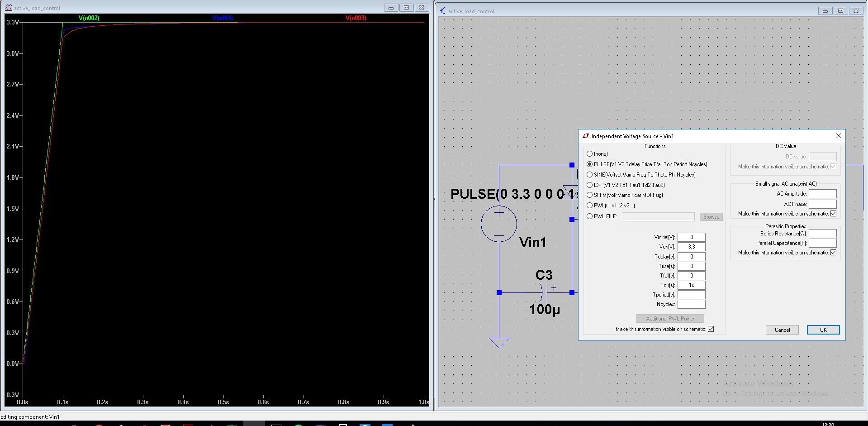Click status bar text 'Editing component: Vin1'
This screenshot has height=426, width=868.
(30, 417)
